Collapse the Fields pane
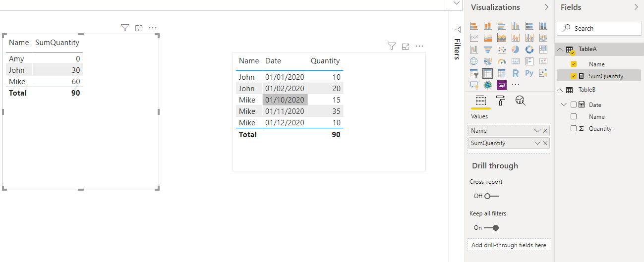 [x=636, y=7]
